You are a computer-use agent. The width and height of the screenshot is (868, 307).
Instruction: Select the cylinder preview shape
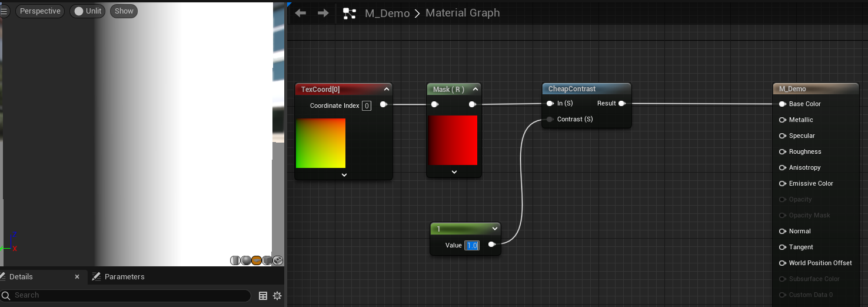[235, 260]
